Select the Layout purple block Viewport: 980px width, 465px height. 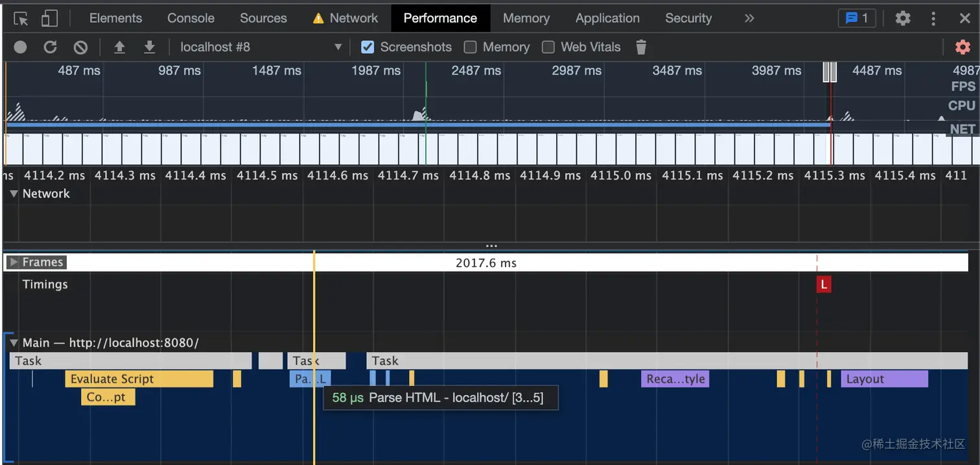885,379
